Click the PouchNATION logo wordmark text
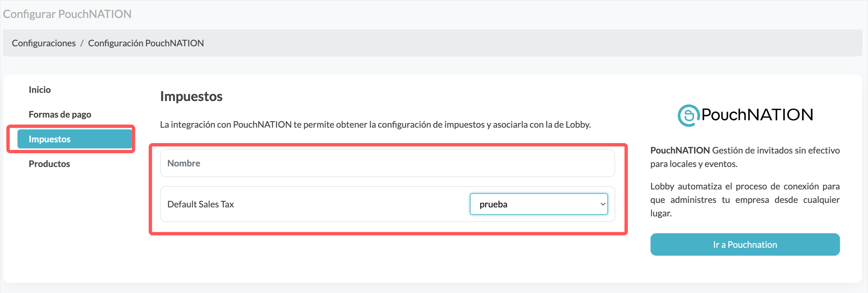This screenshot has height=293, width=868. 757,115
